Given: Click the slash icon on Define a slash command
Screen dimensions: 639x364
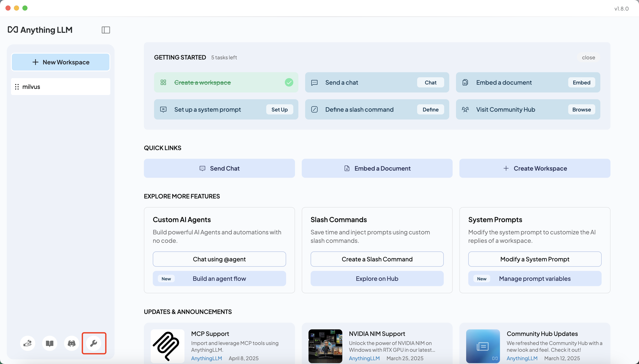Looking at the screenshot, I should coord(314,109).
